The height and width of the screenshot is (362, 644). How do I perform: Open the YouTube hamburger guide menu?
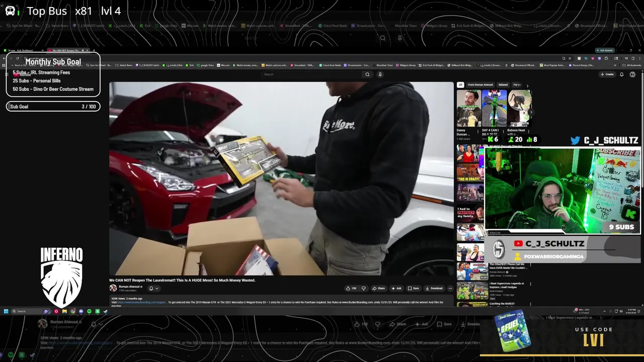click(x=7, y=74)
